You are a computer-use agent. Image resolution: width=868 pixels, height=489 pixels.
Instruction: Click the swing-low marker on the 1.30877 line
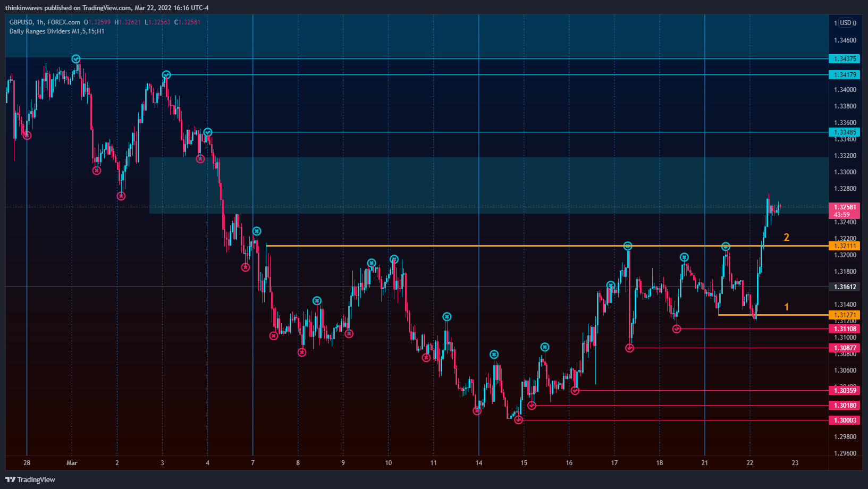point(630,348)
